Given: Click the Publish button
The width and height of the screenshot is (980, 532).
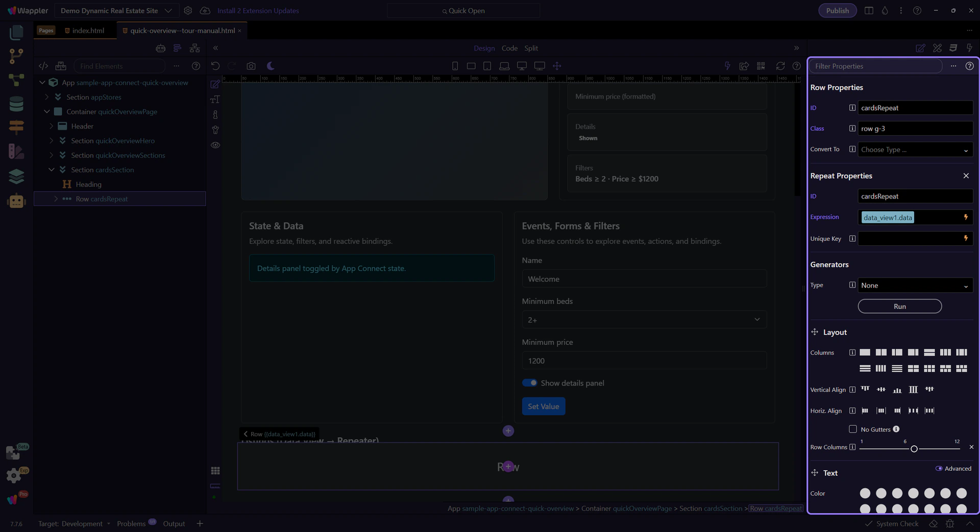Looking at the screenshot, I should pos(837,11).
